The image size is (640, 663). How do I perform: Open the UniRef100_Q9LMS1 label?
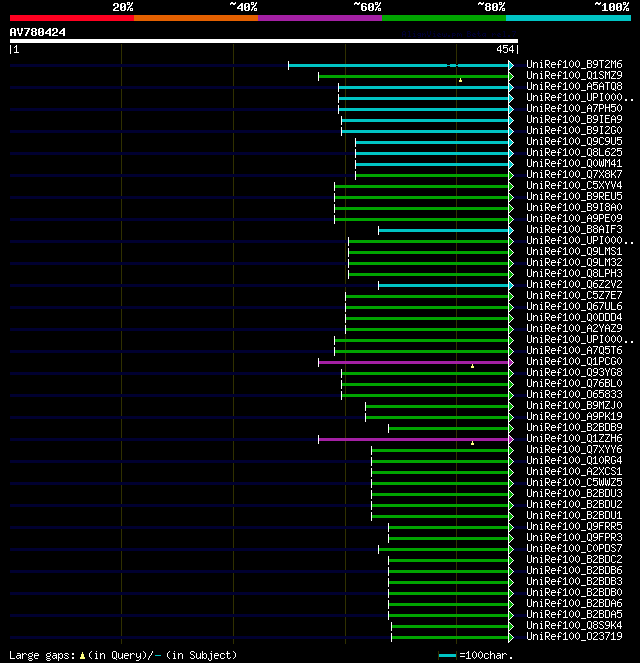[x=574, y=251]
